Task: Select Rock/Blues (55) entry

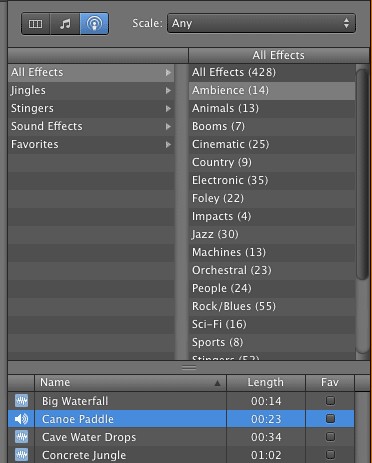Action: click(x=272, y=306)
